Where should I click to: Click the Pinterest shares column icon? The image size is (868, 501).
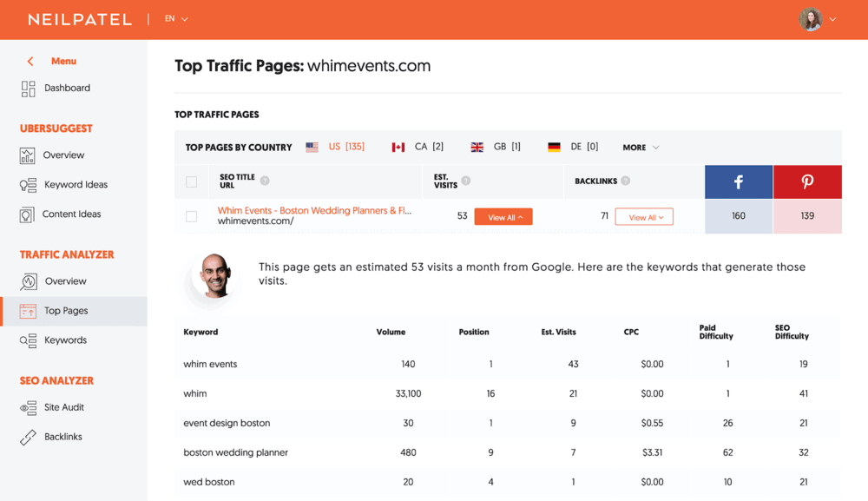coord(807,181)
